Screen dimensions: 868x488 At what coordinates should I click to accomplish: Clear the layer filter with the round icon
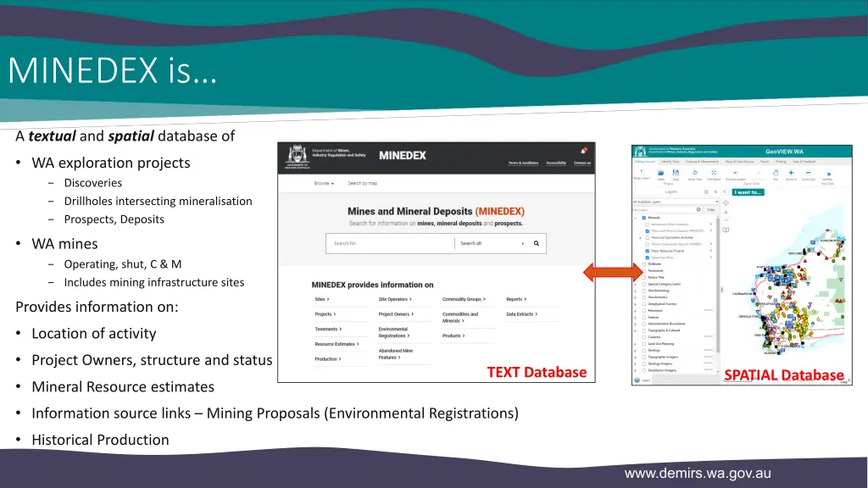(x=698, y=210)
